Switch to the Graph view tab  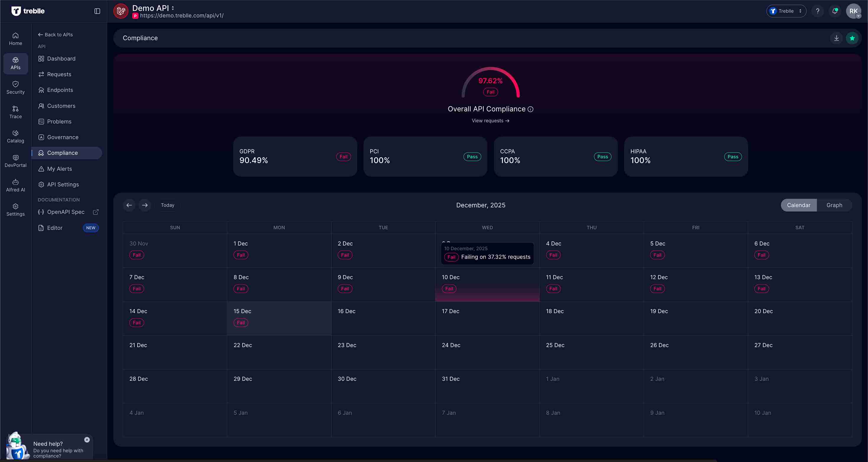point(834,205)
